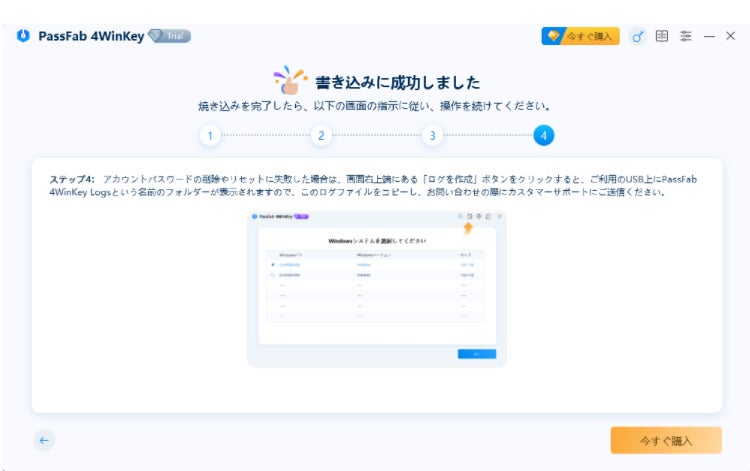Select the active step 4 indicator

tap(544, 135)
